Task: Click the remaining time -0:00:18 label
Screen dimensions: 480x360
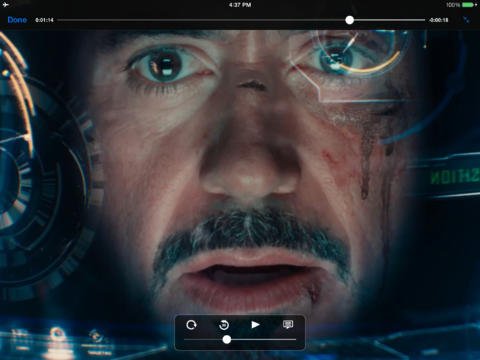Action: (439, 20)
